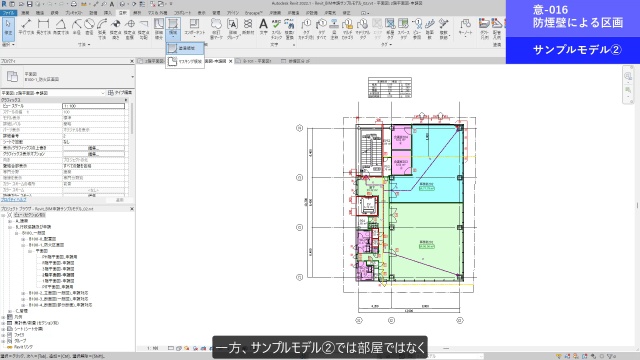Switch to the Annotate ribbon tab
Screen dimensions: 640x360
[122, 13]
